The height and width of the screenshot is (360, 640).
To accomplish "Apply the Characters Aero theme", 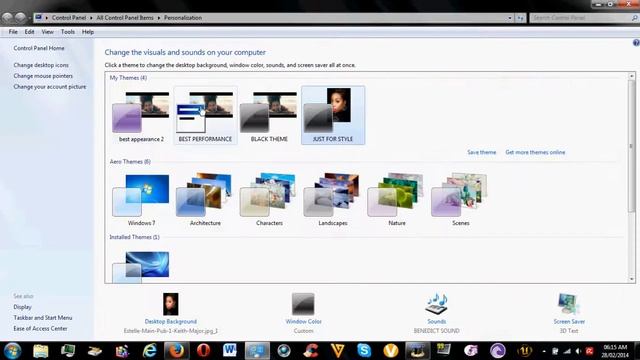I will (269, 200).
